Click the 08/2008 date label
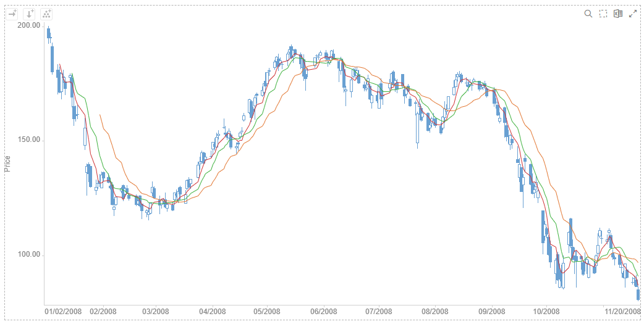This screenshot has width=644, height=324. [435, 312]
